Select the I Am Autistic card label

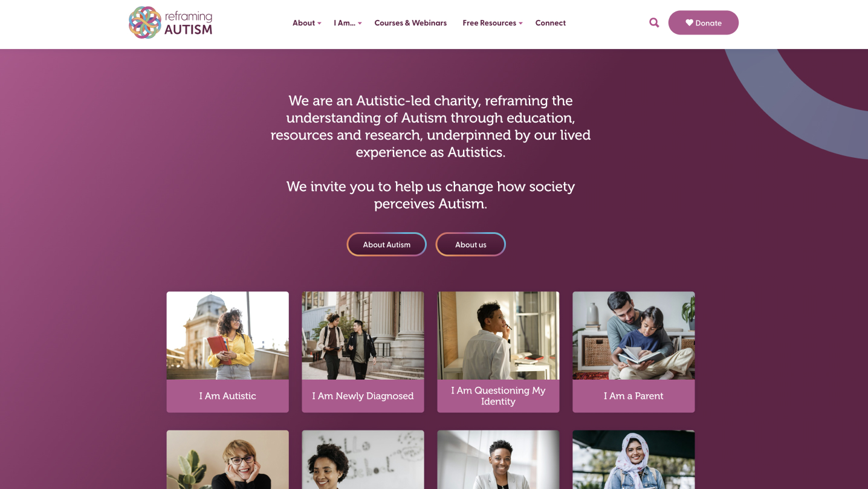point(228,396)
